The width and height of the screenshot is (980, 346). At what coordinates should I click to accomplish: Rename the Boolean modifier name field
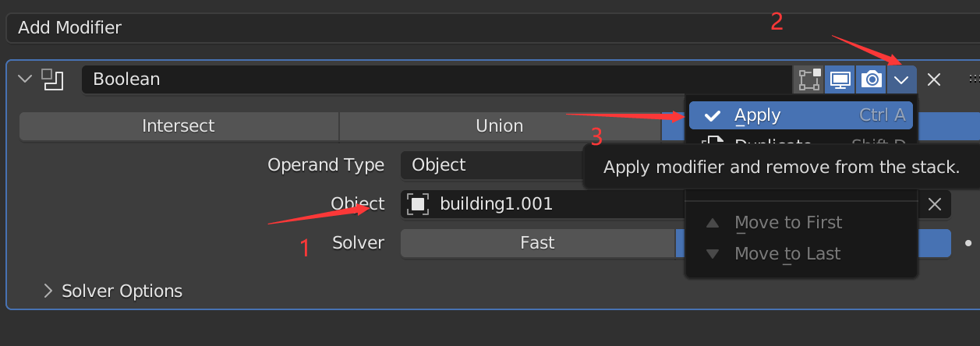pos(436,79)
